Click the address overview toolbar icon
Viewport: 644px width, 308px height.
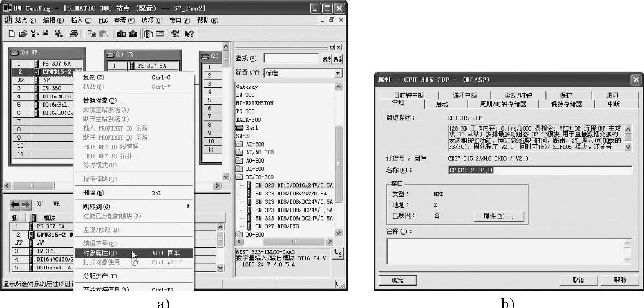pos(160,34)
